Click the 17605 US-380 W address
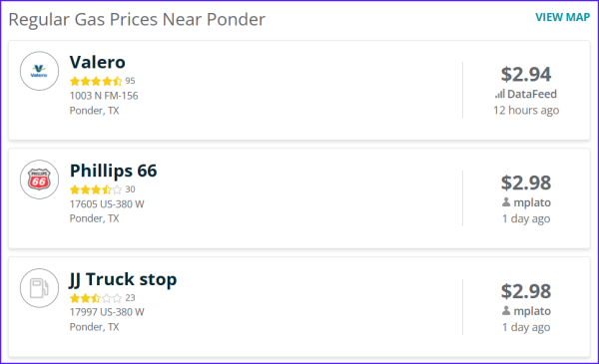The image size is (599, 364). pos(107,204)
